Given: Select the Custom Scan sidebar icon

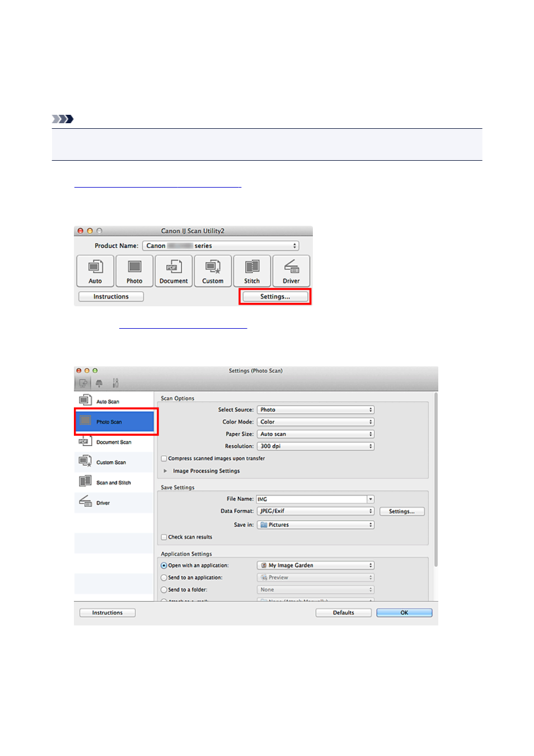Looking at the screenshot, I should 85,461.
